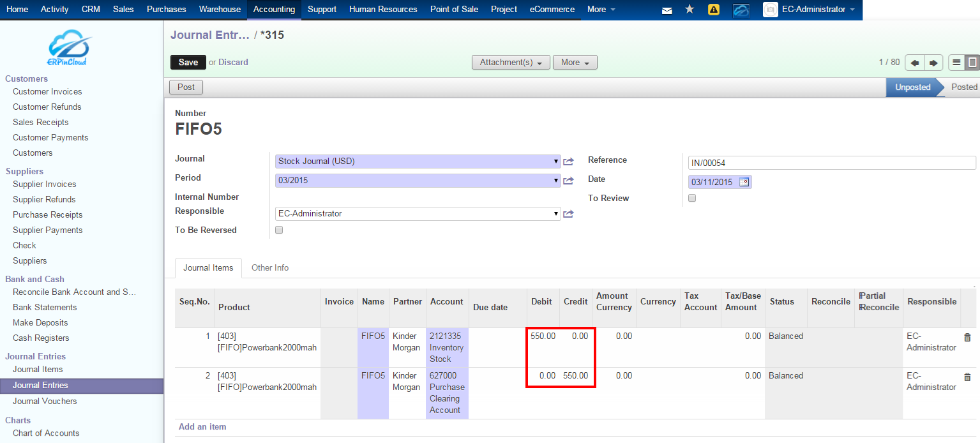The height and width of the screenshot is (443, 980).
Task: Open the Project menu
Action: tap(504, 10)
